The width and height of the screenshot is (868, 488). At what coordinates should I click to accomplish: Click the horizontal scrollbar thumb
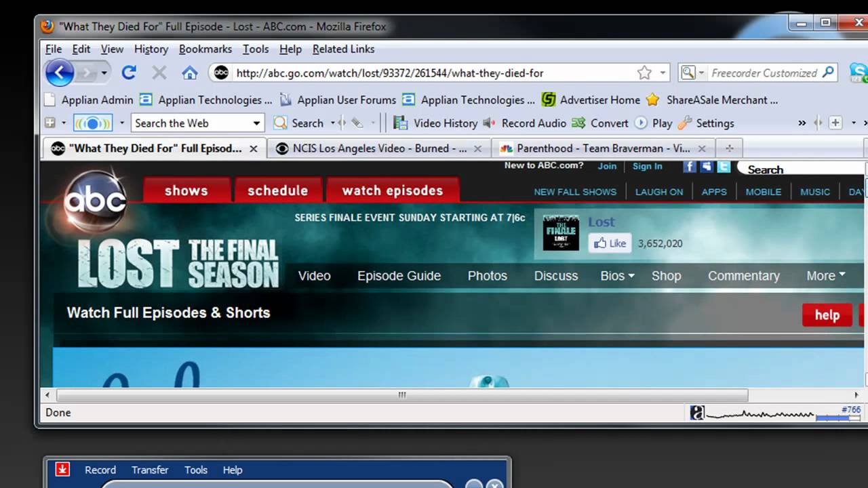point(402,395)
